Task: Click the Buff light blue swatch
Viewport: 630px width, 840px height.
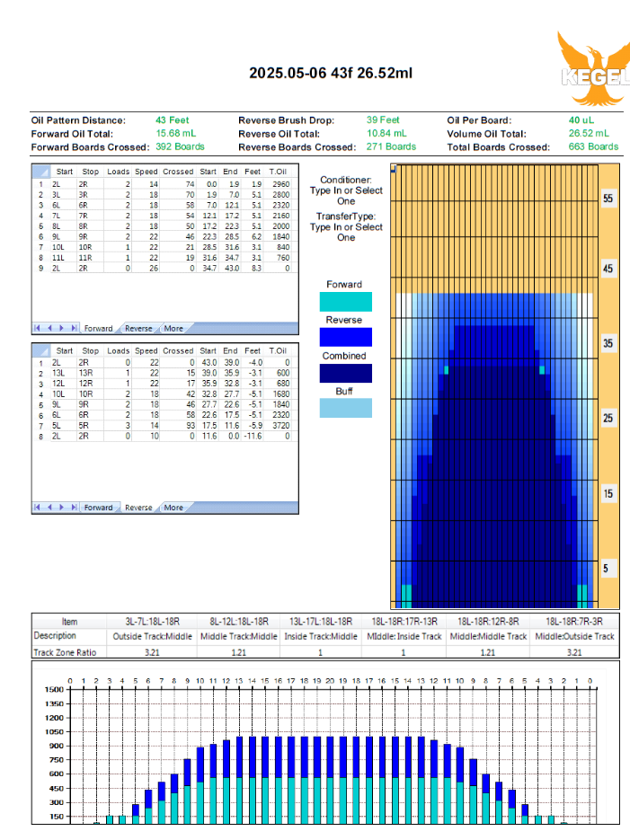Action: coord(345,408)
